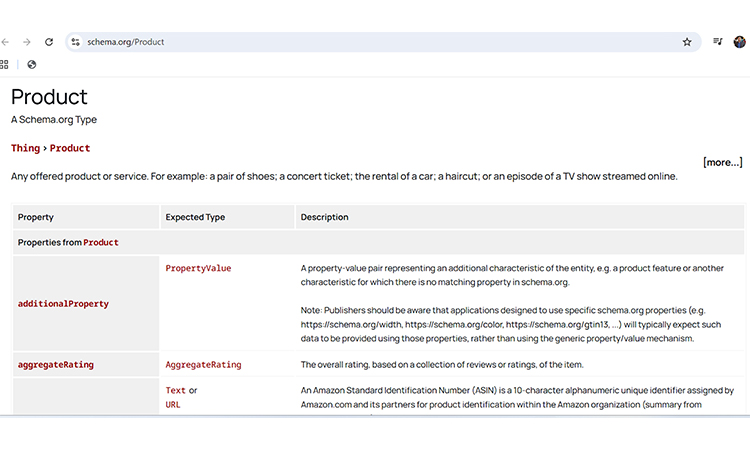Open the Chrome profile avatar

tap(740, 42)
